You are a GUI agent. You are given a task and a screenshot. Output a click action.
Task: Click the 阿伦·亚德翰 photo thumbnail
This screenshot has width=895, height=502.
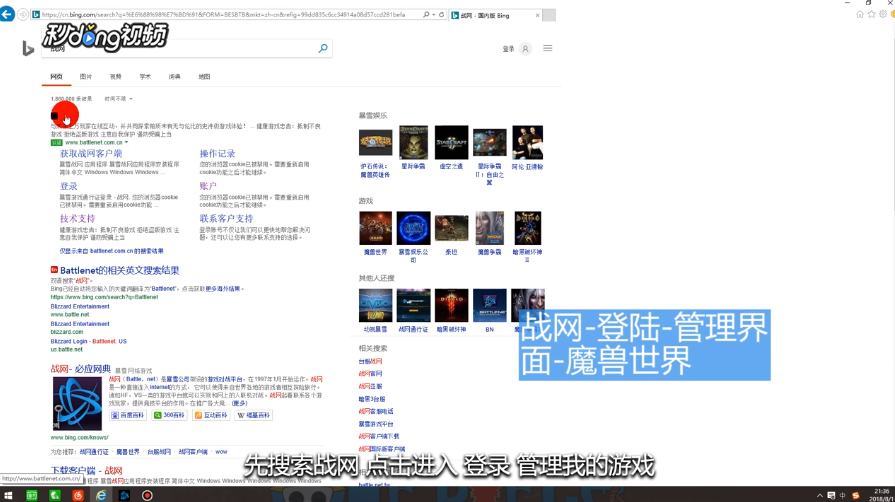pos(527,142)
